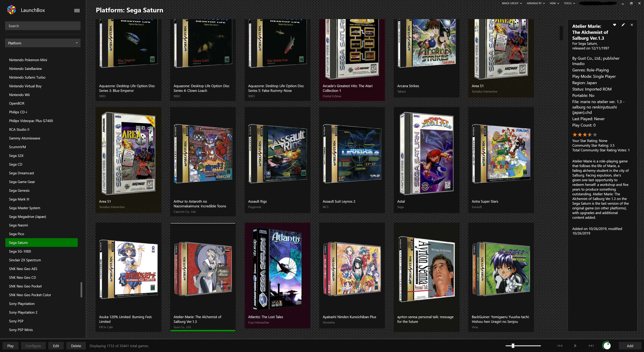
Task: Select Sinclair ZX Spectrum platform
Action: point(25,260)
